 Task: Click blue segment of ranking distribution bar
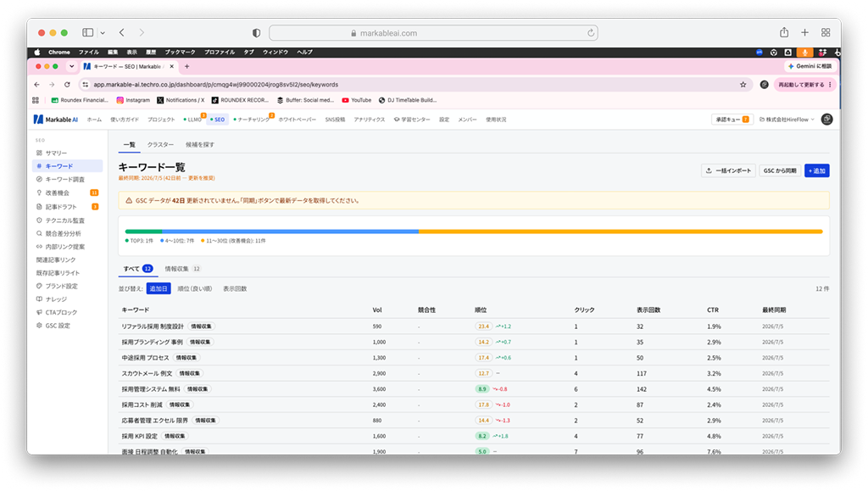(290, 232)
